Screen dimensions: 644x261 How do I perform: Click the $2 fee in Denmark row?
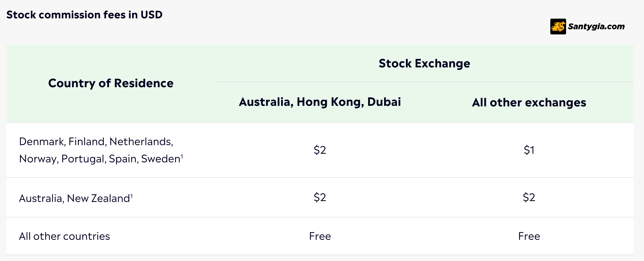(x=320, y=150)
